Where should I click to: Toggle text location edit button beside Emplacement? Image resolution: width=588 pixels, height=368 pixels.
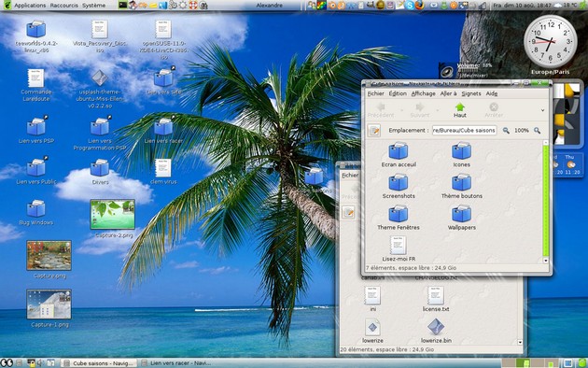tap(374, 130)
